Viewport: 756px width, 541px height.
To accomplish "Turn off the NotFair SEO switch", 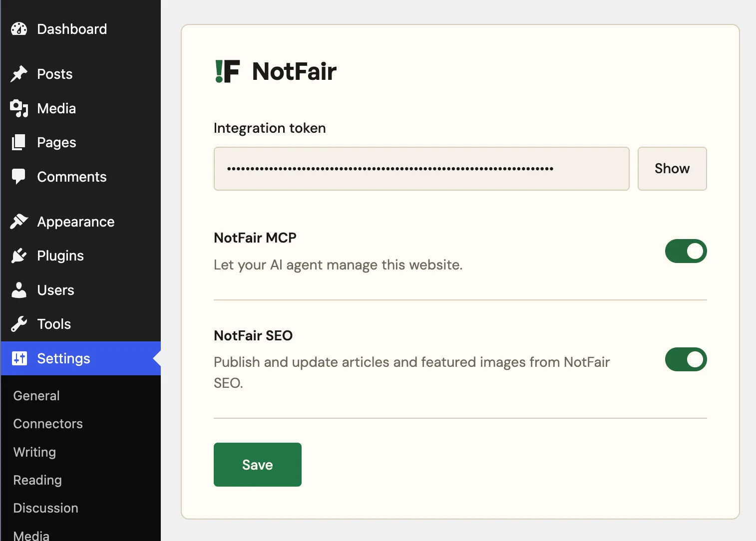I will click(x=686, y=359).
